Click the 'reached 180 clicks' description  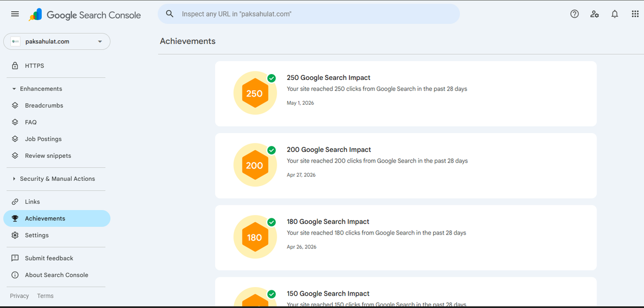376,233
